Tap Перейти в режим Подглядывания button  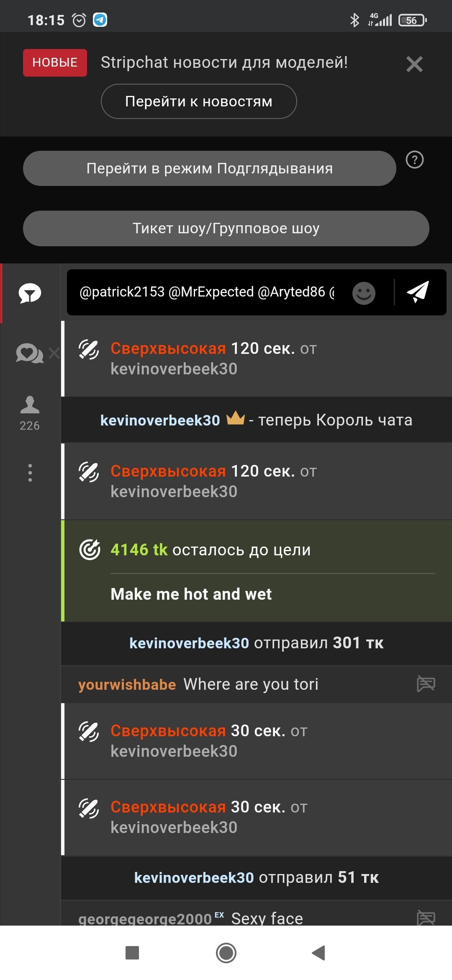click(209, 168)
